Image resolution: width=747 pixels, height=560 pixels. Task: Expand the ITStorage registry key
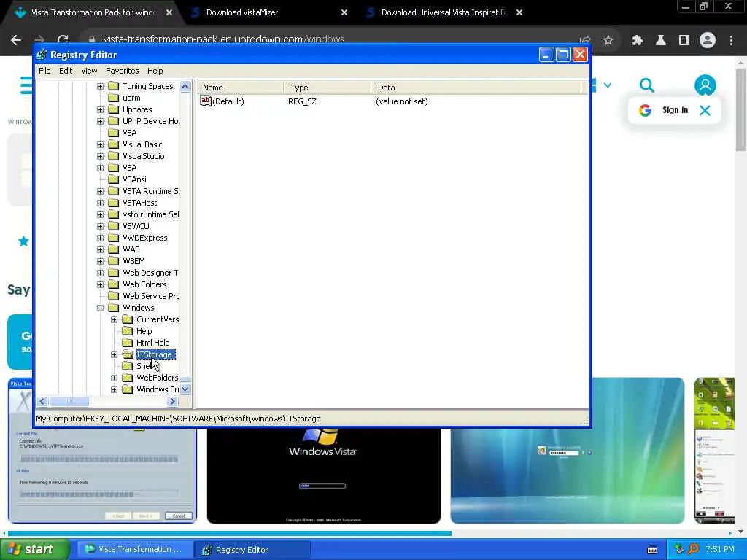click(114, 354)
